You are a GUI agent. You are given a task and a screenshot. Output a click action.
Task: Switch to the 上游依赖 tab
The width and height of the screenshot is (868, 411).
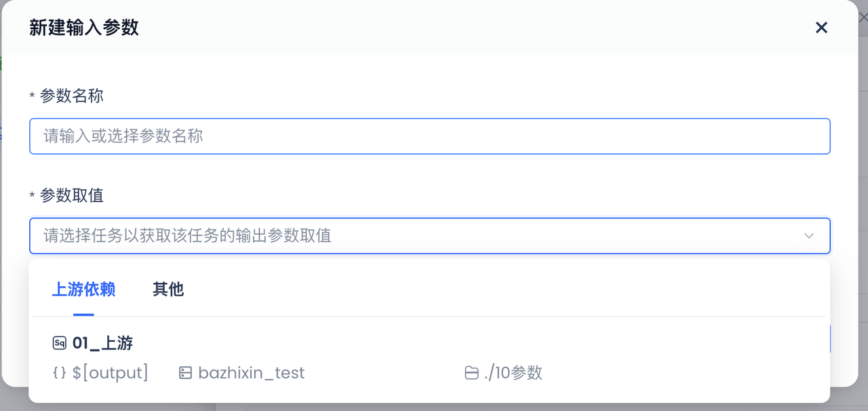83,290
